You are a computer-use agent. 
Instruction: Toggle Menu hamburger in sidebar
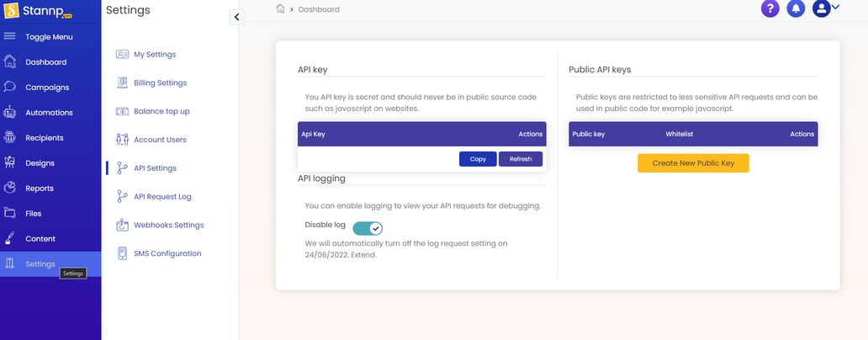(x=10, y=36)
